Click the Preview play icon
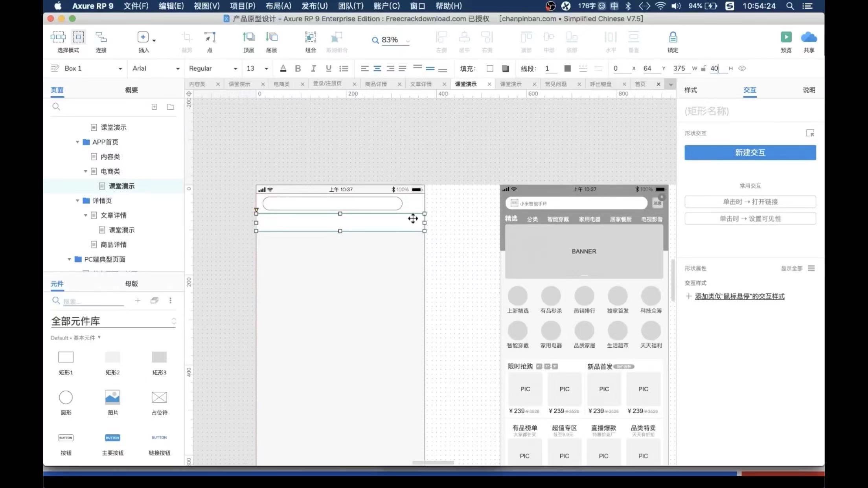 [786, 37]
